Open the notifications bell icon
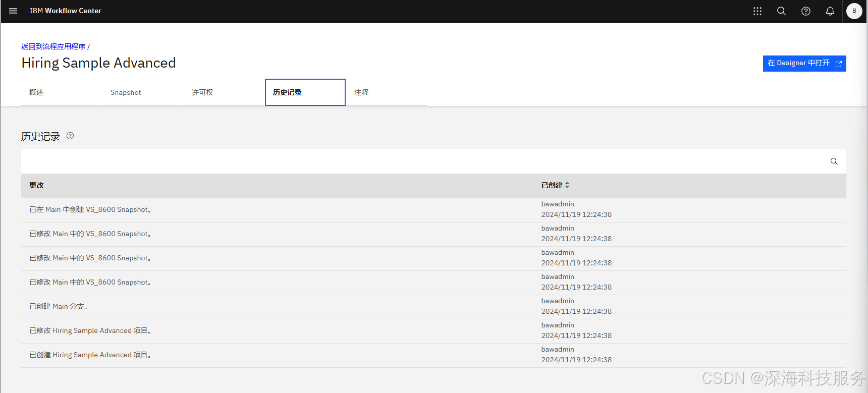This screenshot has width=868, height=393. 830,11
